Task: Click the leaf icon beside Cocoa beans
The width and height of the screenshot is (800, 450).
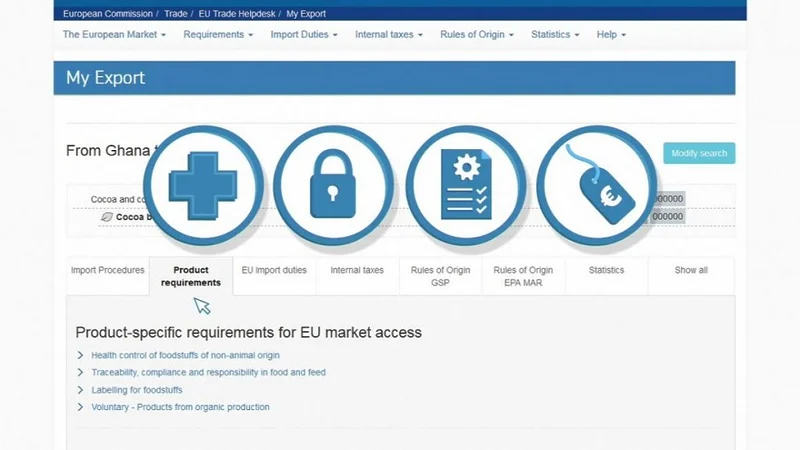Action: [107, 217]
